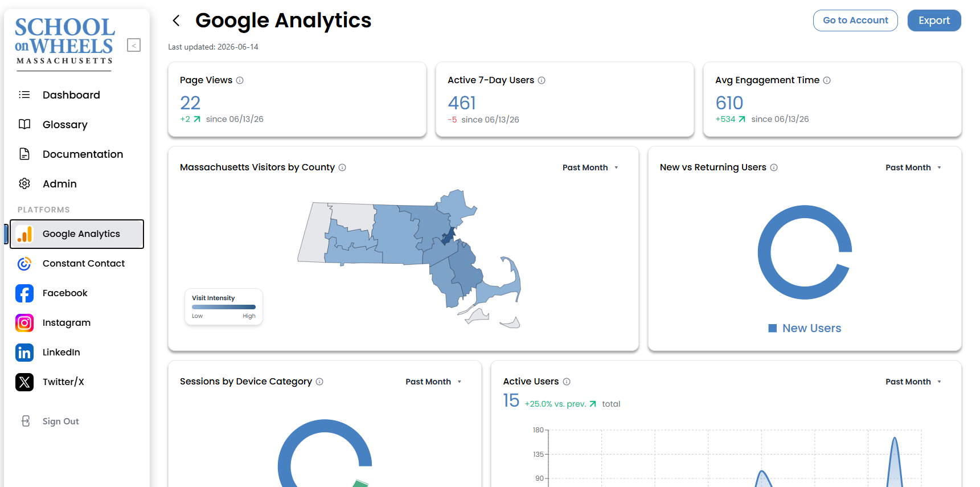Open Documentation from the sidebar
Viewport: 980px width, 487px height.
point(76,154)
